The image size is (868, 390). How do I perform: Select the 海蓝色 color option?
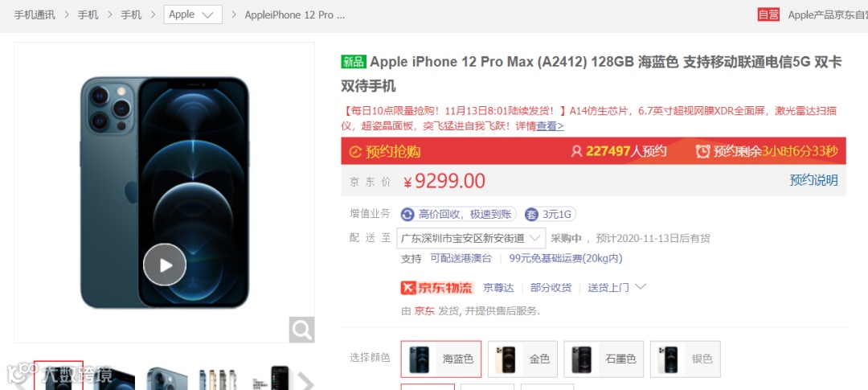pyautogui.click(x=441, y=359)
